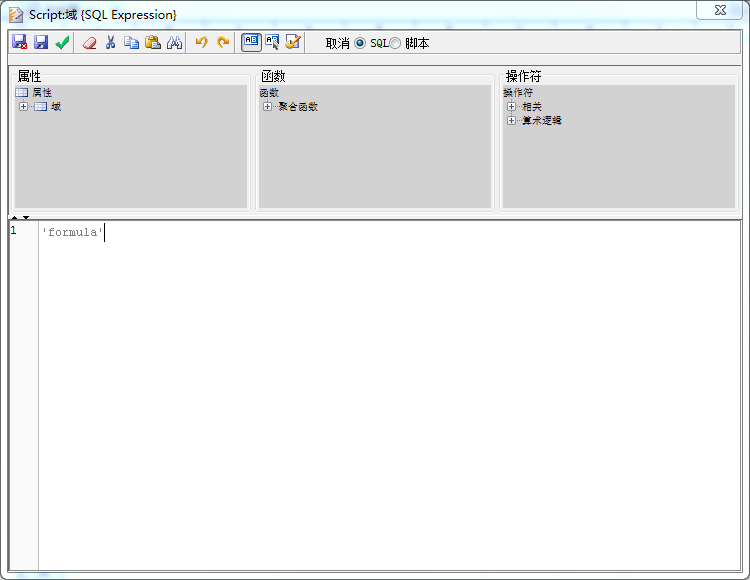The image size is (750, 580).
Task: Select the 算术逻辑 tree item
Action: coord(541,120)
